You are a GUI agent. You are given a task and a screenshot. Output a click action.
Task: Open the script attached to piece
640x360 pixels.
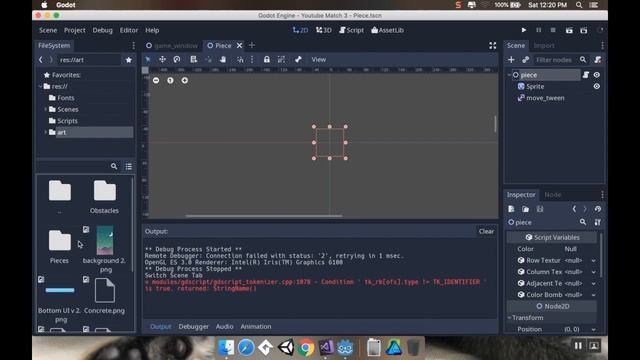point(586,75)
